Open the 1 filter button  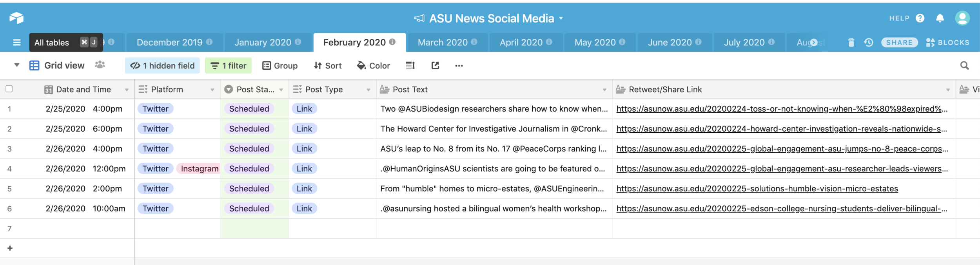pyautogui.click(x=228, y=65)
